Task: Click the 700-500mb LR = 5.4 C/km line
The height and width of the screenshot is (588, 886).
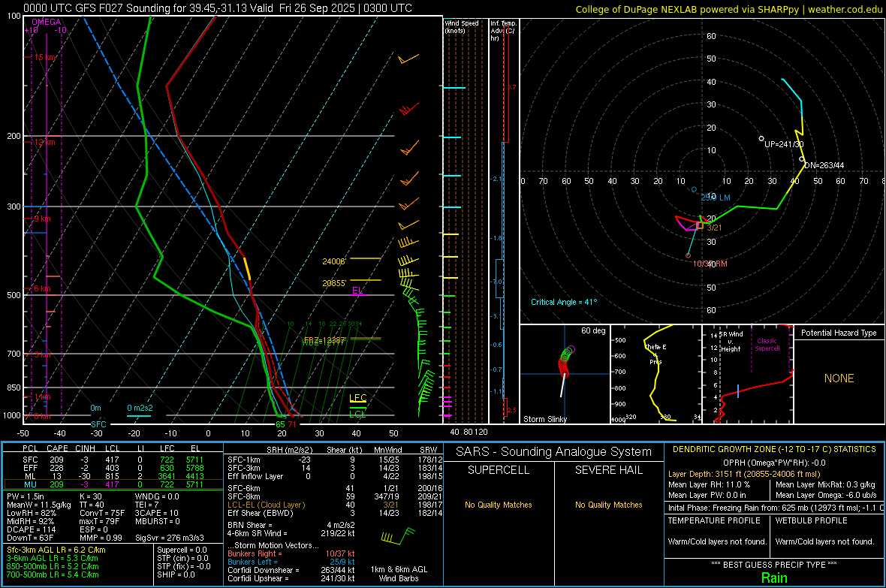Action: (53, 574)
